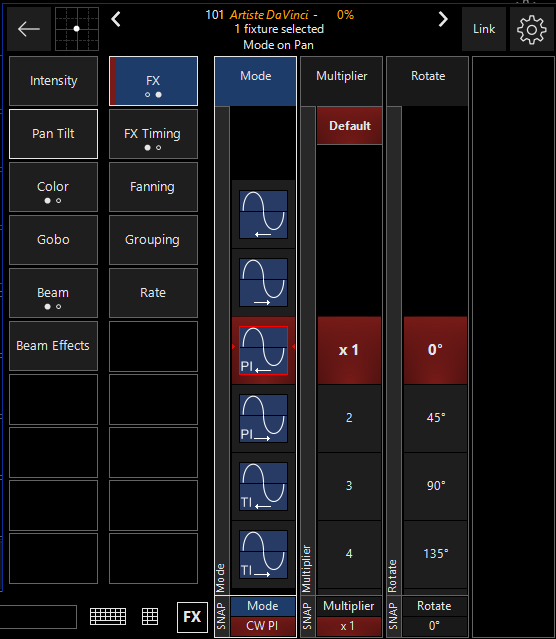556x639 pixels.
Task: Toggle SNAP for the Mode column
Action: pos(222,616)
